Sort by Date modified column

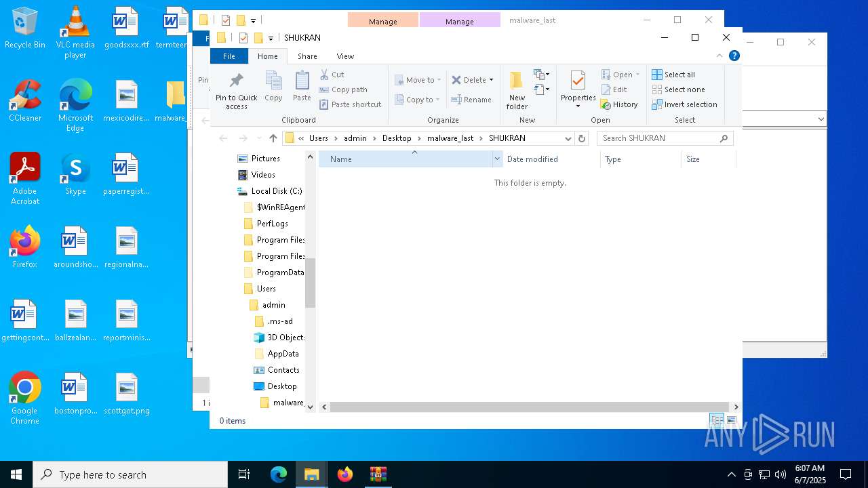[x=551, y=159]
